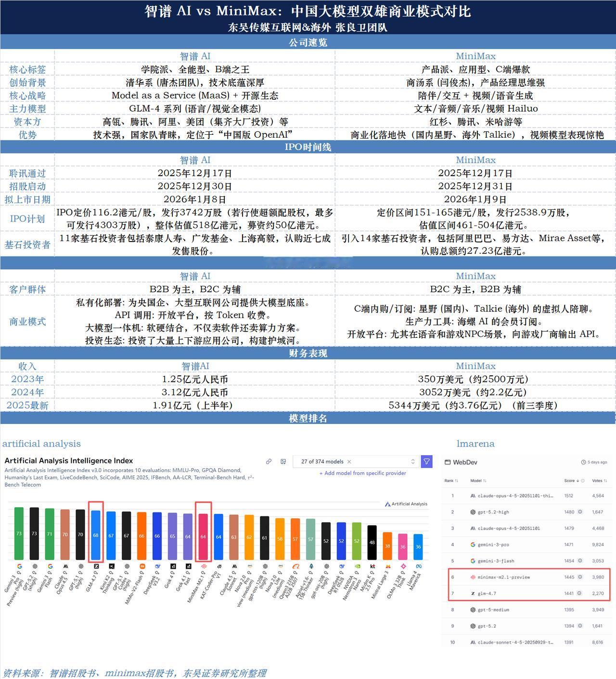616x679 pixels.
Task: Open the filter funnel control
Action: 427,461
